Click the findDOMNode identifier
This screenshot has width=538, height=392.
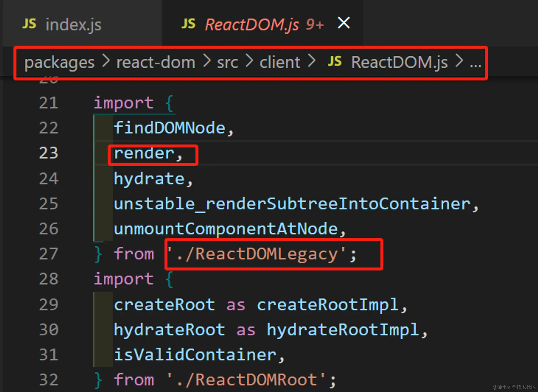tap(169, 128)
